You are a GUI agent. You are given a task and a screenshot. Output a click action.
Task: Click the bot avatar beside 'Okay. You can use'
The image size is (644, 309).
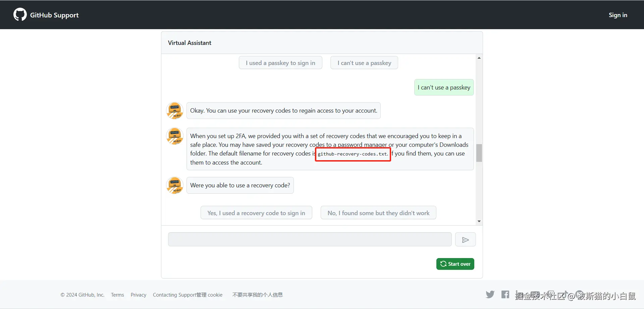175,111
